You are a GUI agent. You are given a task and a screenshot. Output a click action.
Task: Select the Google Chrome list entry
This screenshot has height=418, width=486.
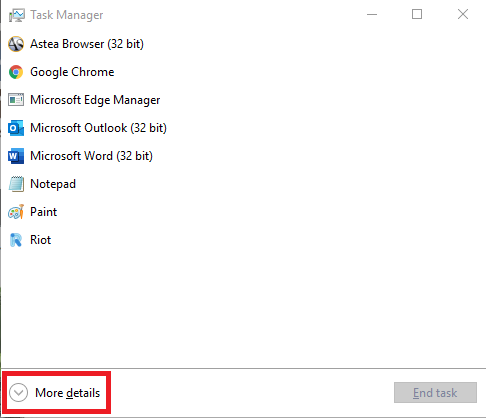pos(243,72)
